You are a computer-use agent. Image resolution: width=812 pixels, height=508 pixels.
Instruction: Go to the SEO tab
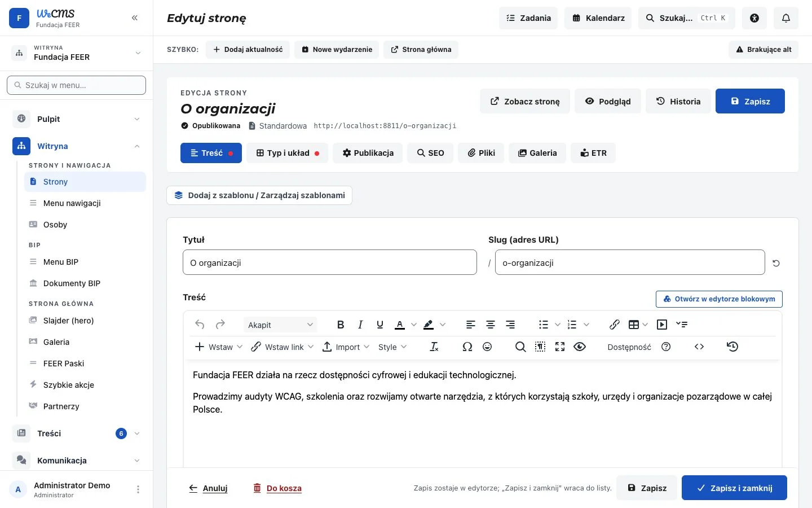click(430, 153)
